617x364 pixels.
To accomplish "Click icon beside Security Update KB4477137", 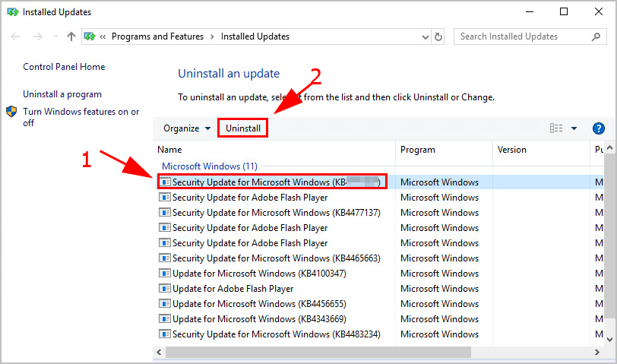I will 164,213.
